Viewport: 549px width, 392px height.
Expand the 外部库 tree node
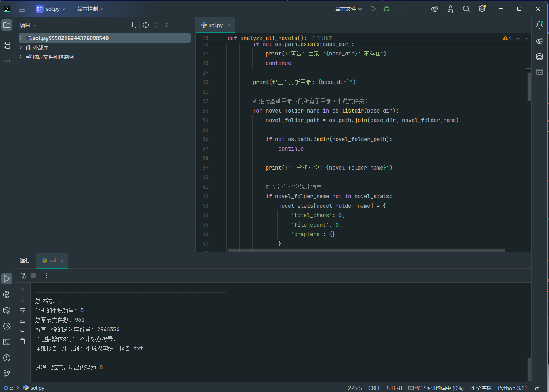(21, 48)
